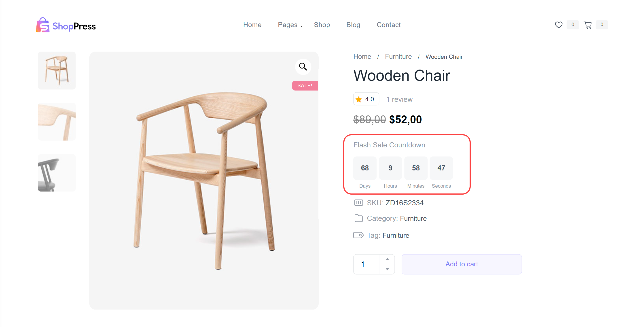Click the Add to cart button
Screen dimensions: 644x327
click(x=462, y=264)
